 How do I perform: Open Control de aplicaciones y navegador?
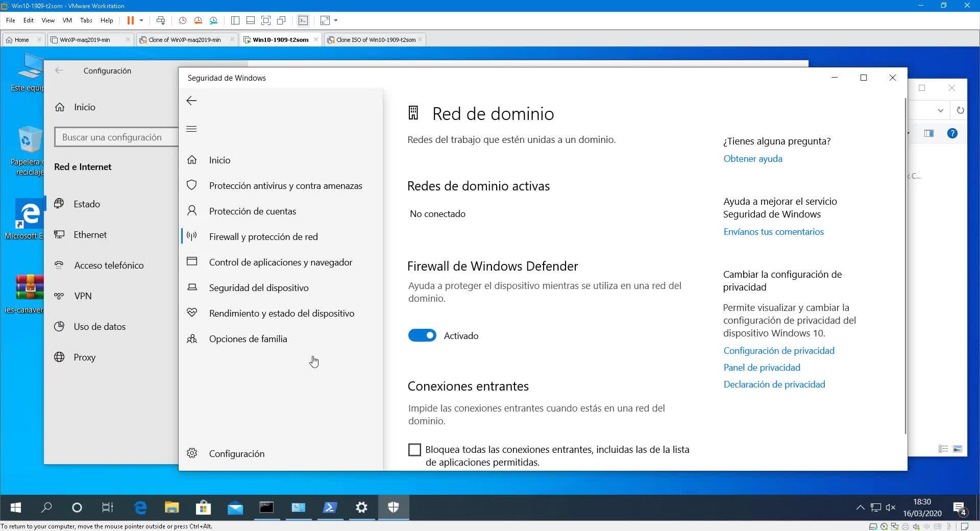coord(281,262)
